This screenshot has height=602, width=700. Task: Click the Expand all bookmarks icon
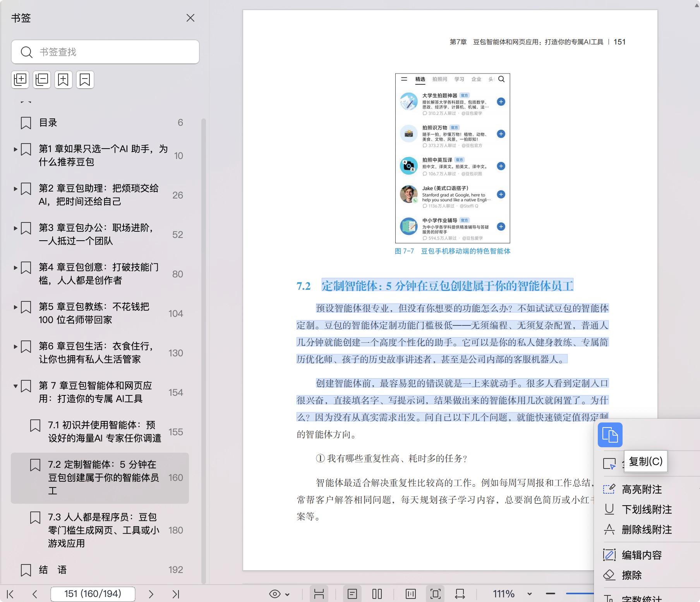20,80
